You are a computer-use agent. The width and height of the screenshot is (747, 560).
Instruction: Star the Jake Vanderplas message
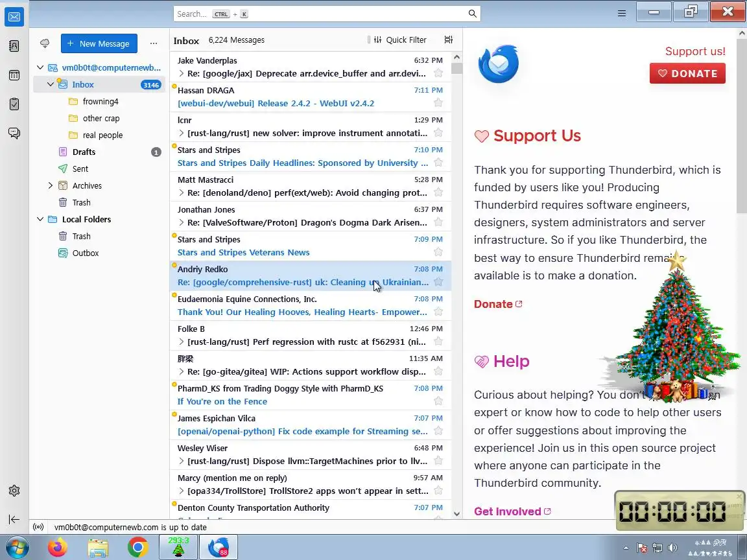(438, 73)
